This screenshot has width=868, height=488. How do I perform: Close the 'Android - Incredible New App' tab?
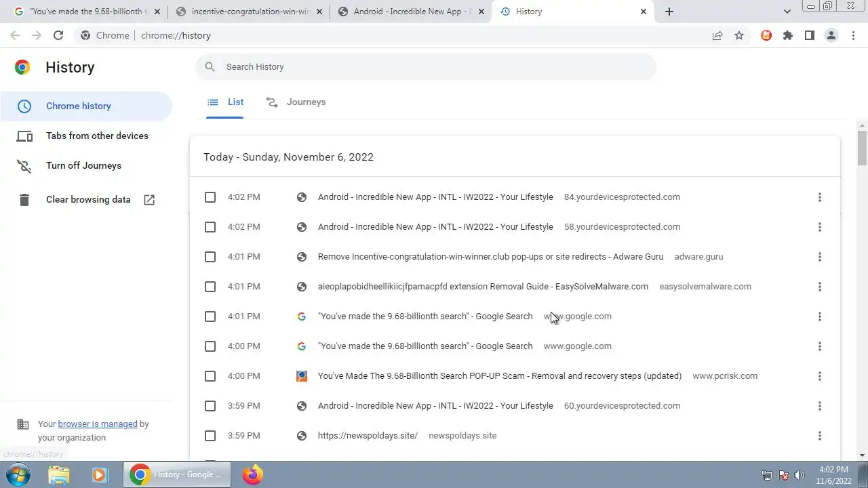pyautogui.click(x=481, y=12)
